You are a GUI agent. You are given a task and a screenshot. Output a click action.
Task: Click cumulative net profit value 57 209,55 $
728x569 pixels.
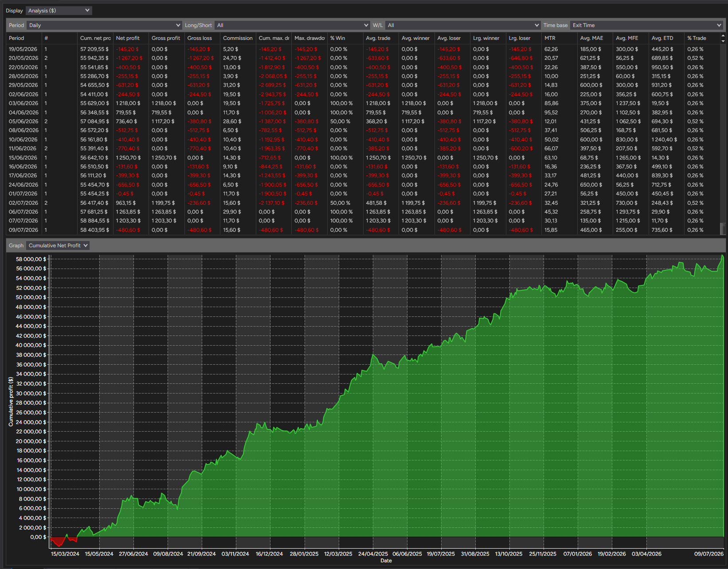click(x=94, y=49)
